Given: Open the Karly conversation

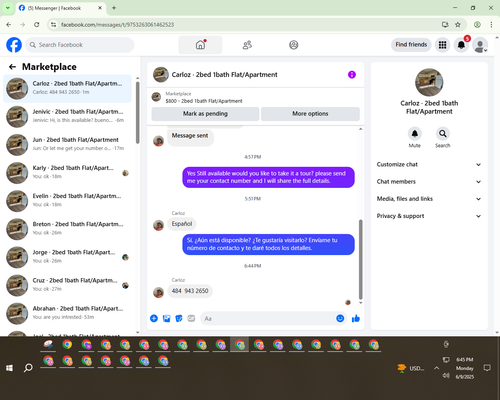Looking at the screenshot, I should point(67,173).
